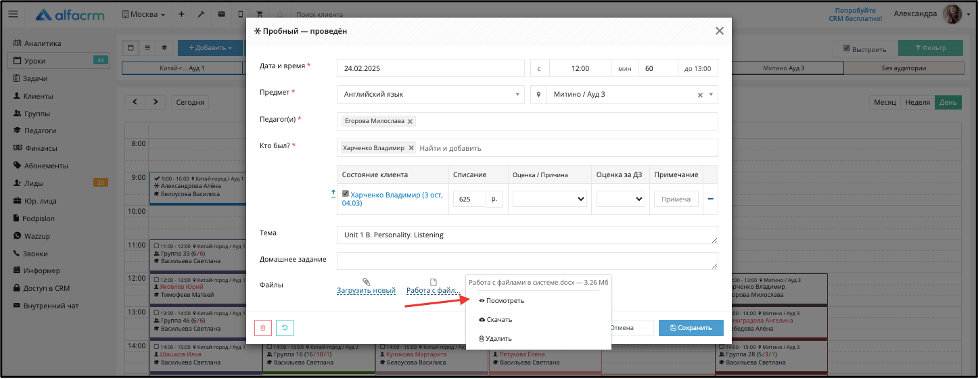Click the Фильтр button
Viewport: 979px width, 379px height.
pos(930,48)
